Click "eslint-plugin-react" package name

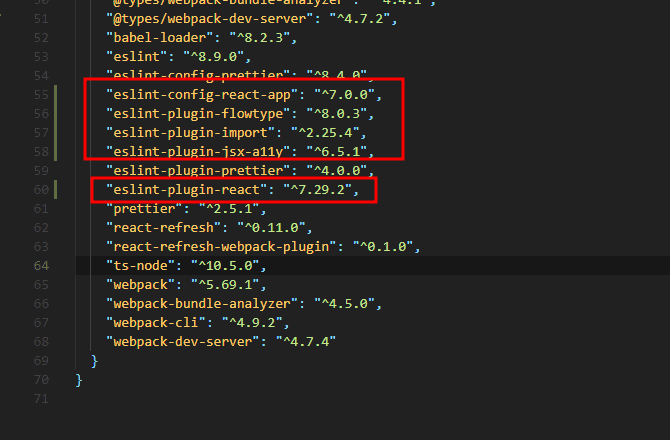tap(187, 190)
